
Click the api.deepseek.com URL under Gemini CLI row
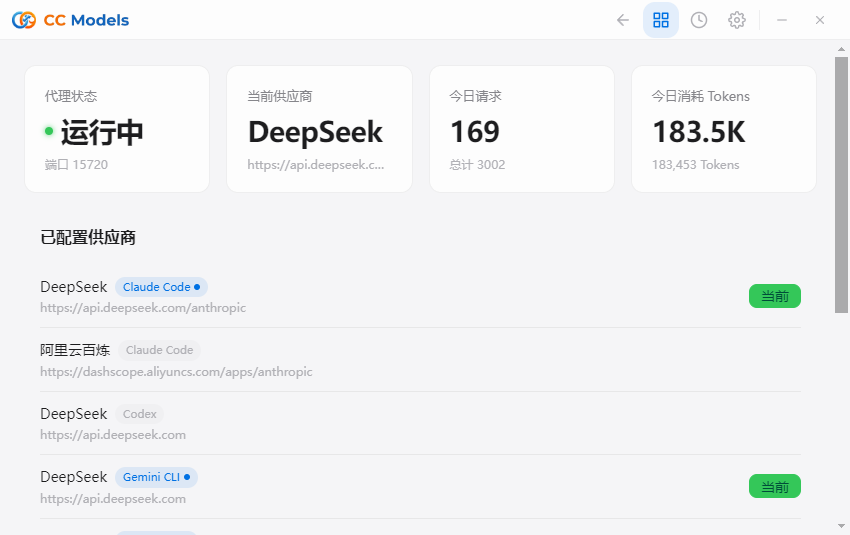pos(113,499)
